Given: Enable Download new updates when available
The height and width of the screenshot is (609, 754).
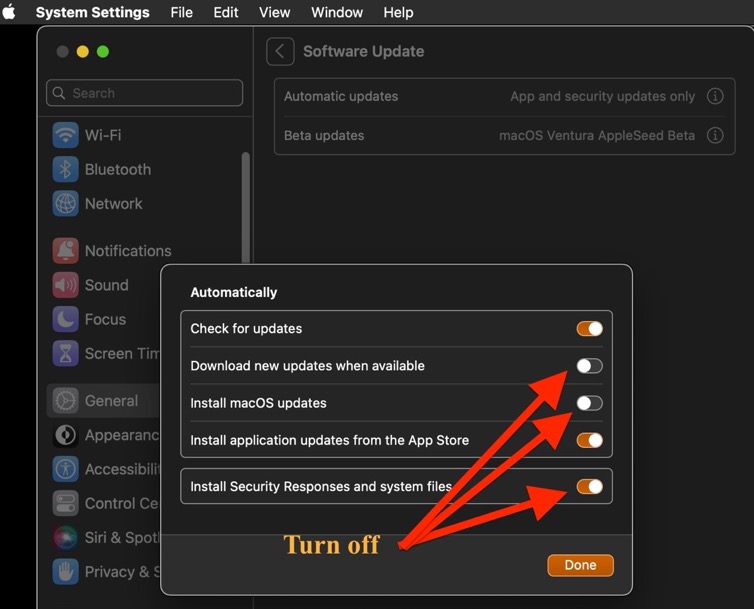Looking at the screenshot, I should [x=590, y=366].
